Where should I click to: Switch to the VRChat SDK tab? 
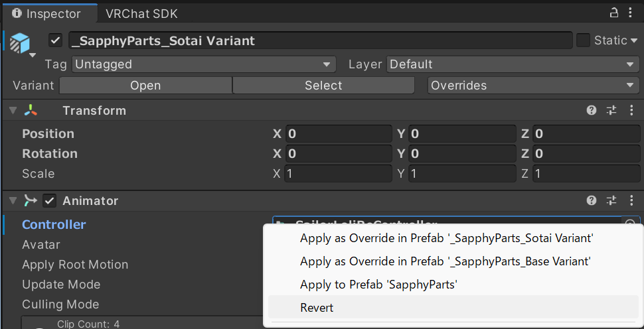[x=141, y=13]
